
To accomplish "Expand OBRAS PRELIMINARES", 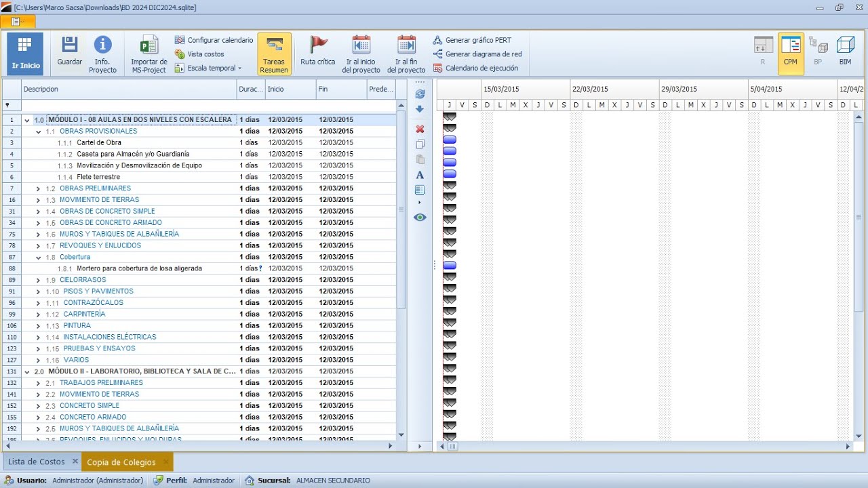I will (x=39, y=188).
